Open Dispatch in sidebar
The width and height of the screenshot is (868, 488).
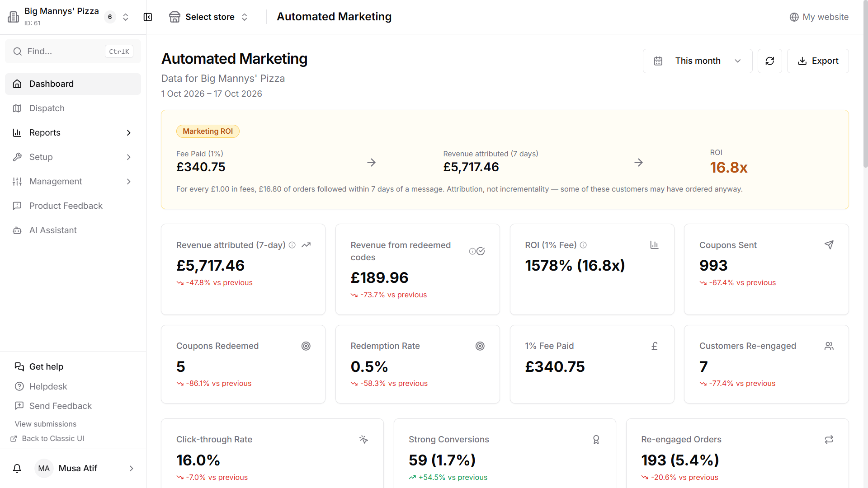point(73,108)
